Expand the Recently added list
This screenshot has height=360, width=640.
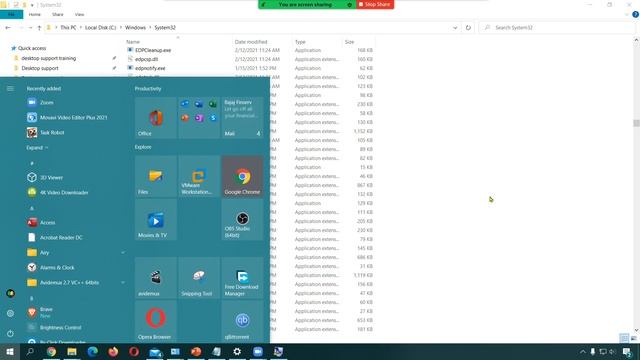(37, 148)
